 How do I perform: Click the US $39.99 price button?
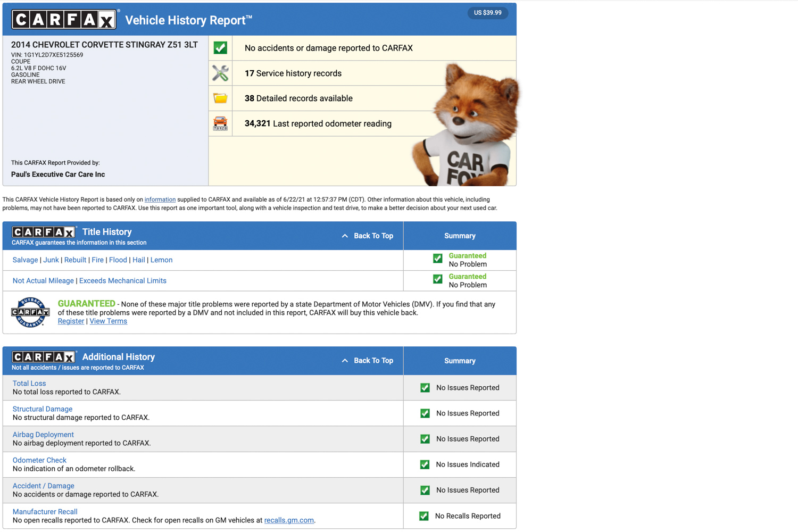click(x=487, y=13)
